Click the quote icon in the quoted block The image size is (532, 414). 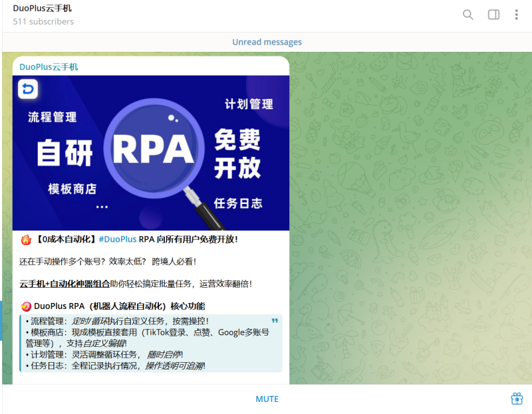click(275, 321)
